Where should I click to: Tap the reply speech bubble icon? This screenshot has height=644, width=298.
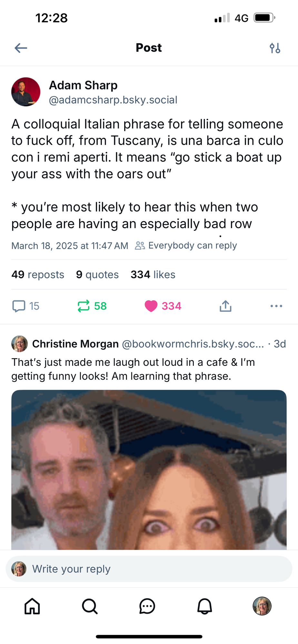click(x=19, y=306)
